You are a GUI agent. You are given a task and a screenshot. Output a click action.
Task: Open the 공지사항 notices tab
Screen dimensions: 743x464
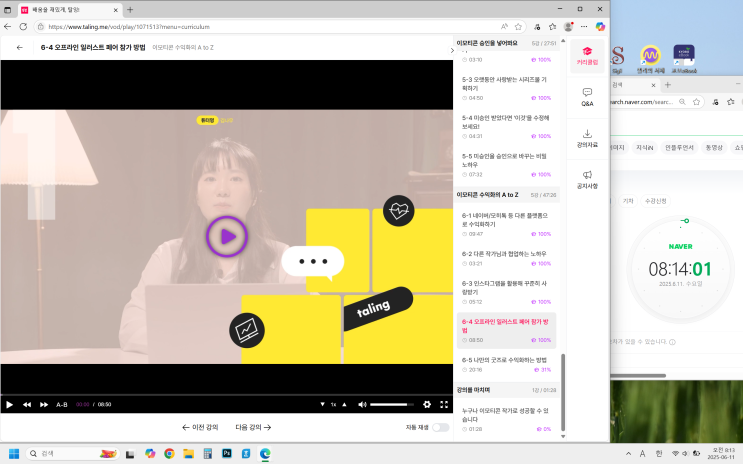pyautogui.click(x=587, y=180)
